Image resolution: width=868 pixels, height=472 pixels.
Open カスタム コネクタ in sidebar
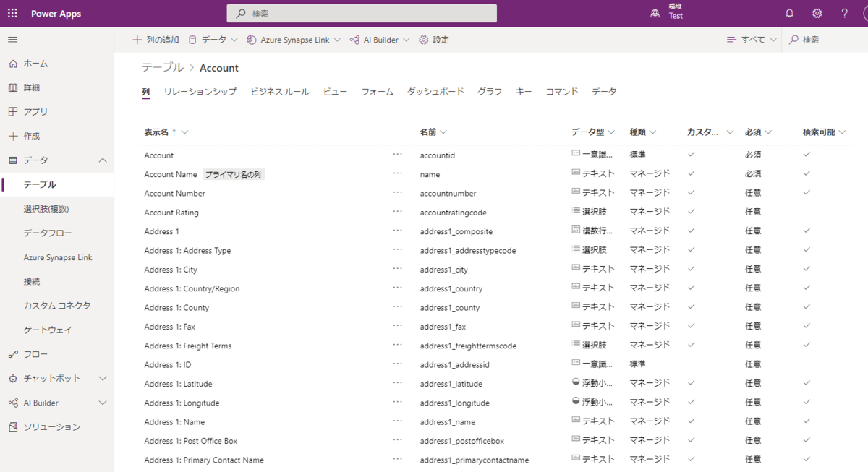[x=57, y=306]
